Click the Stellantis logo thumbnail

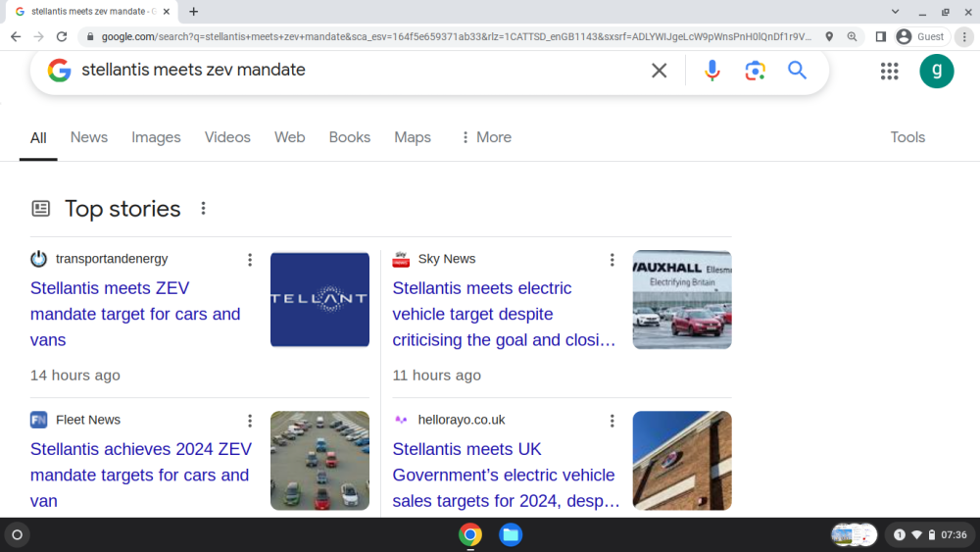coord(320,299)
